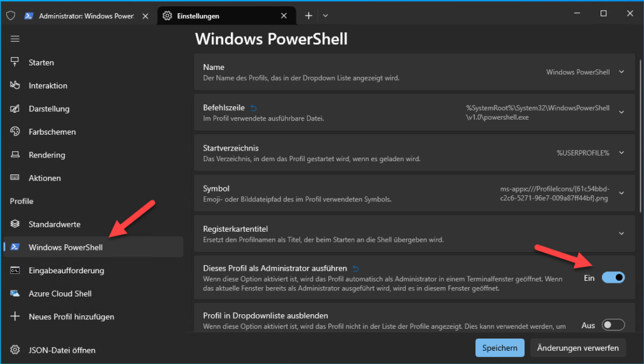The image size is (644, 364).
Task: Click the Änderungen verwerfen button
Action: (578, 348)
